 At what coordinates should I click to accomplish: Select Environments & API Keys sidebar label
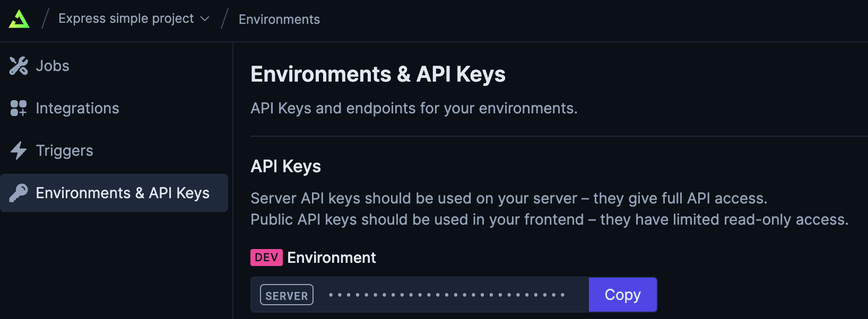123,193
